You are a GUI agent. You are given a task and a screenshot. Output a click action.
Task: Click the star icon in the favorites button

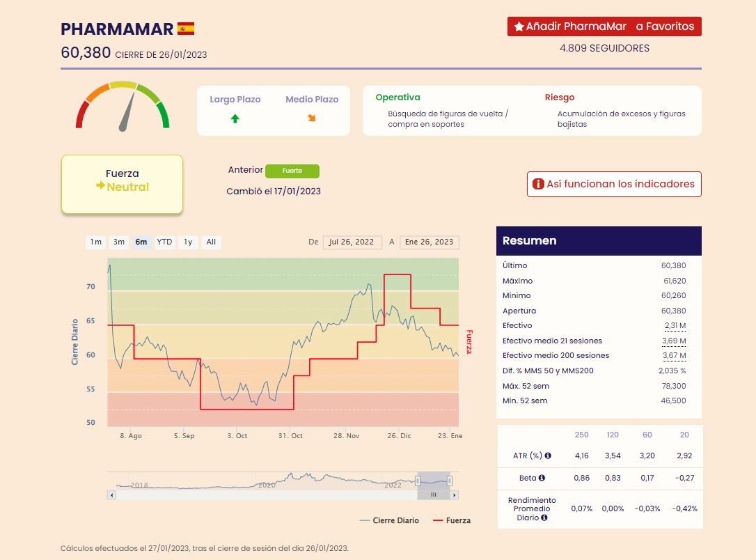(519, 26)
